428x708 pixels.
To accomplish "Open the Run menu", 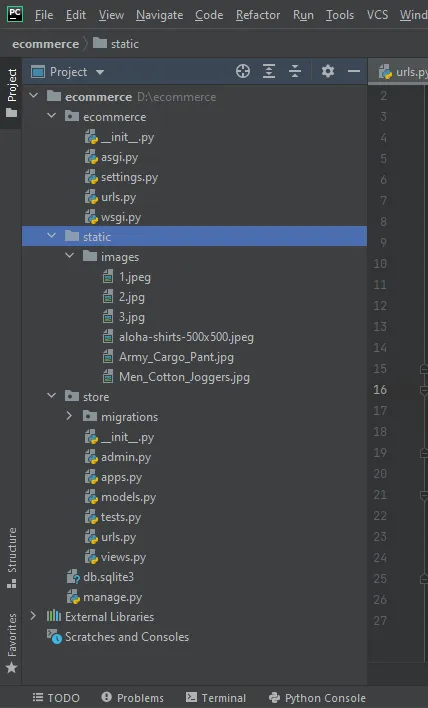I will 303,15.
